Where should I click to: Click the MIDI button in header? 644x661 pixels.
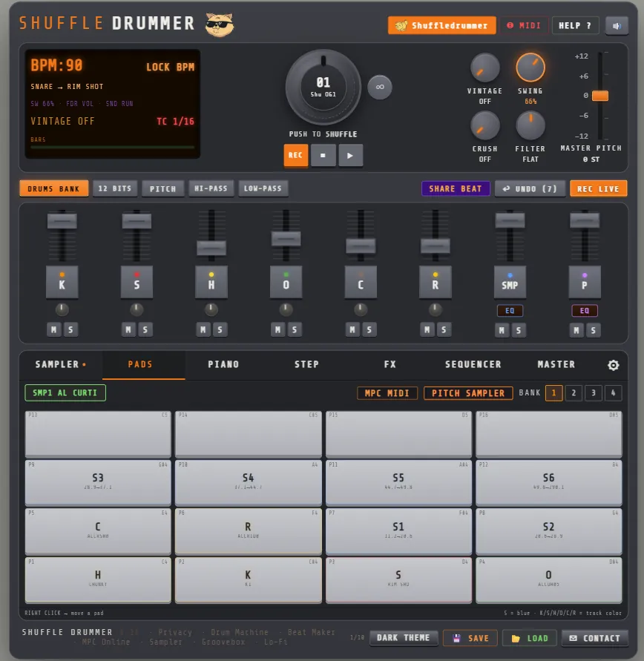pos(524,26)
